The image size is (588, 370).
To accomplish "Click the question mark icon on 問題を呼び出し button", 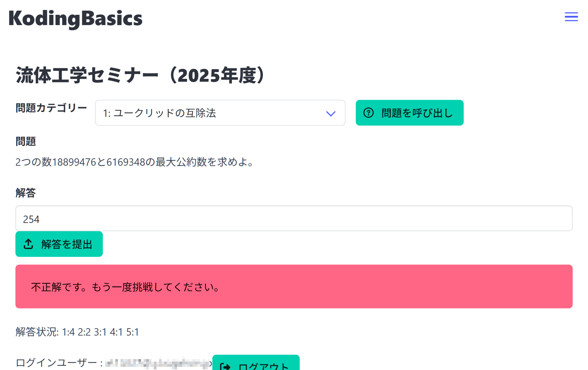I will click(369, 113).
